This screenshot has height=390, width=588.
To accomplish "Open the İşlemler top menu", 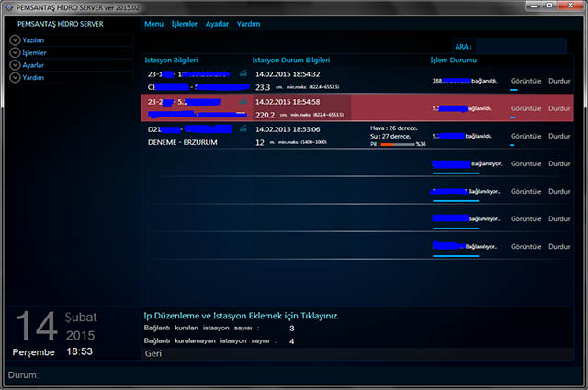I will tap(184, 24).
